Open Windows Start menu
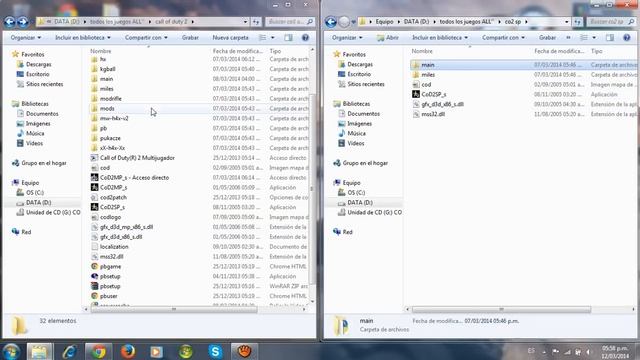This screenshot has height=360, width=640. pos(11,351)
